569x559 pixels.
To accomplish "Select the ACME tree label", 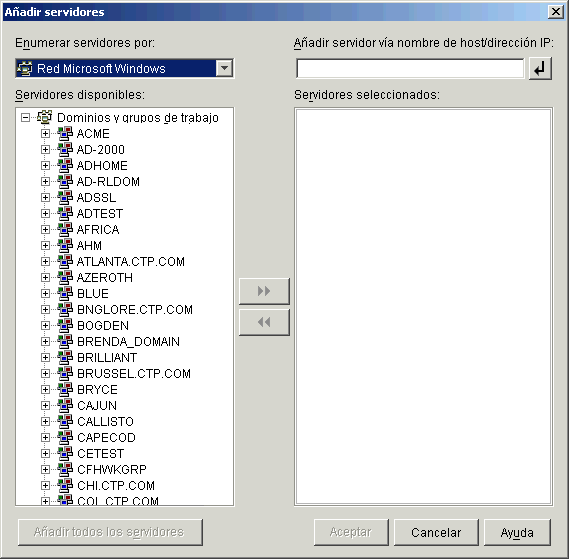I will tap(93, 134).
